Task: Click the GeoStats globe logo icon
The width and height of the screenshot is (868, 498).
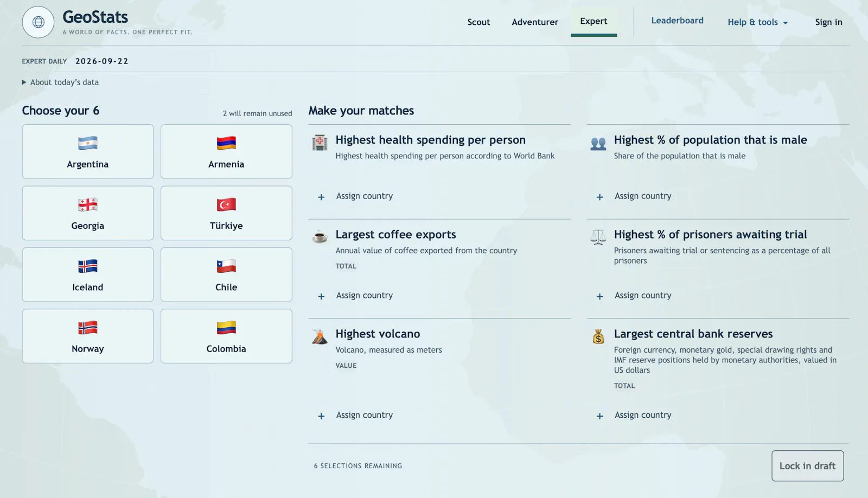Action: (x=38, y=22)
